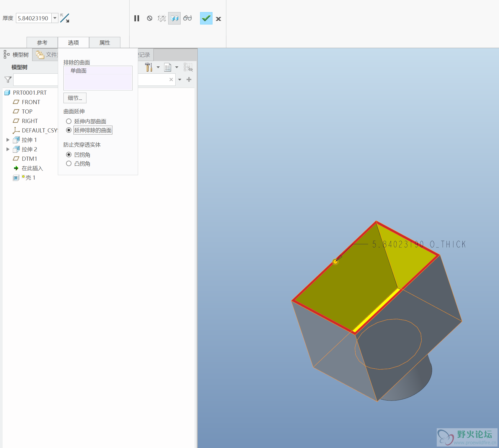Screen dimensions: 499x448
Task: Switch to unattached preview mode icon
Action: (x=162, y=18)
